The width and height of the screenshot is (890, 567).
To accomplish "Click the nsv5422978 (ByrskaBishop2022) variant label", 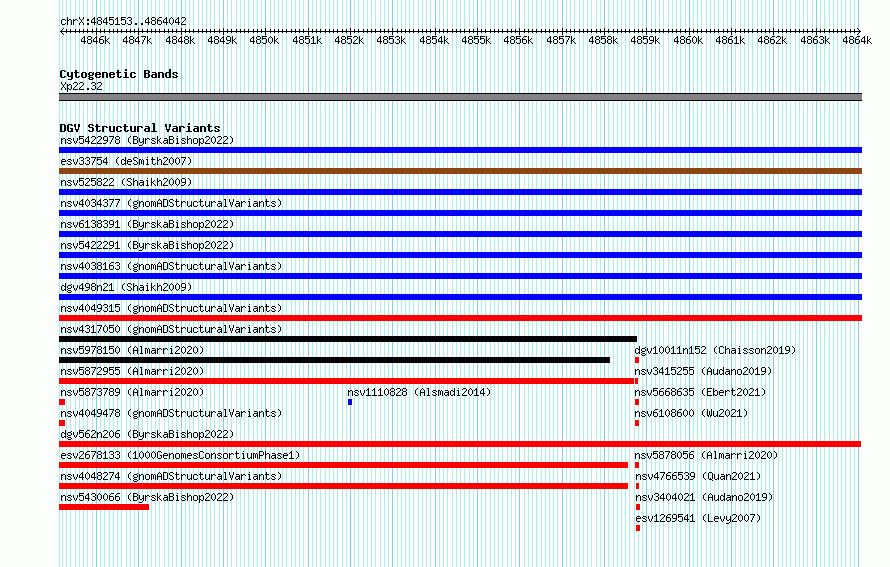I will pyautogui.click(x=147, y=140).
